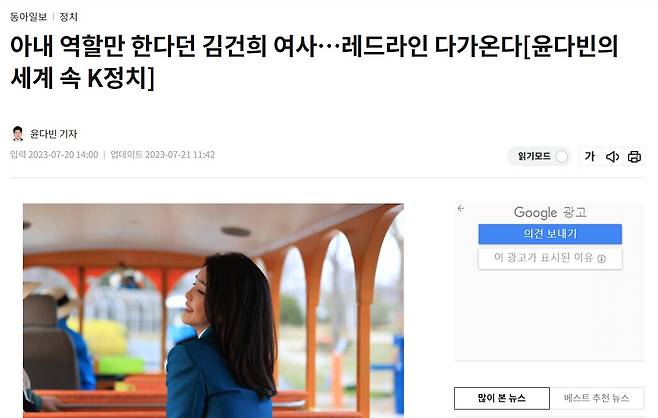
Task: Open the 동아일보 breadcrumb link
Action: click(29, 17)
